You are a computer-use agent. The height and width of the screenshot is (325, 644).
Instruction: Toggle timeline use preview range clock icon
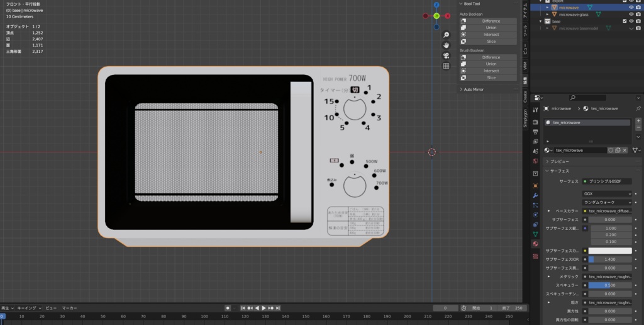click(x=464, y=308)
